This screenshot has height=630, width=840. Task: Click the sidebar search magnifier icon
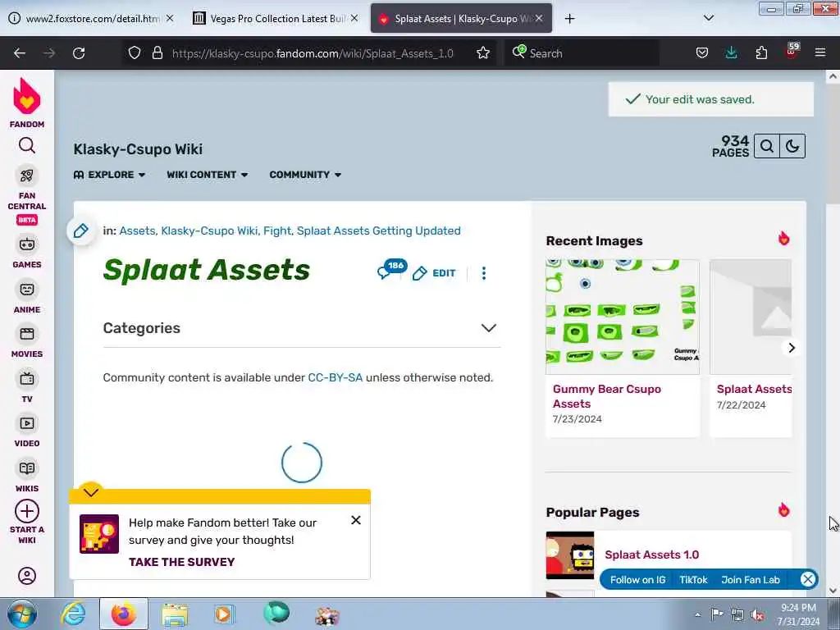point(27,145)
